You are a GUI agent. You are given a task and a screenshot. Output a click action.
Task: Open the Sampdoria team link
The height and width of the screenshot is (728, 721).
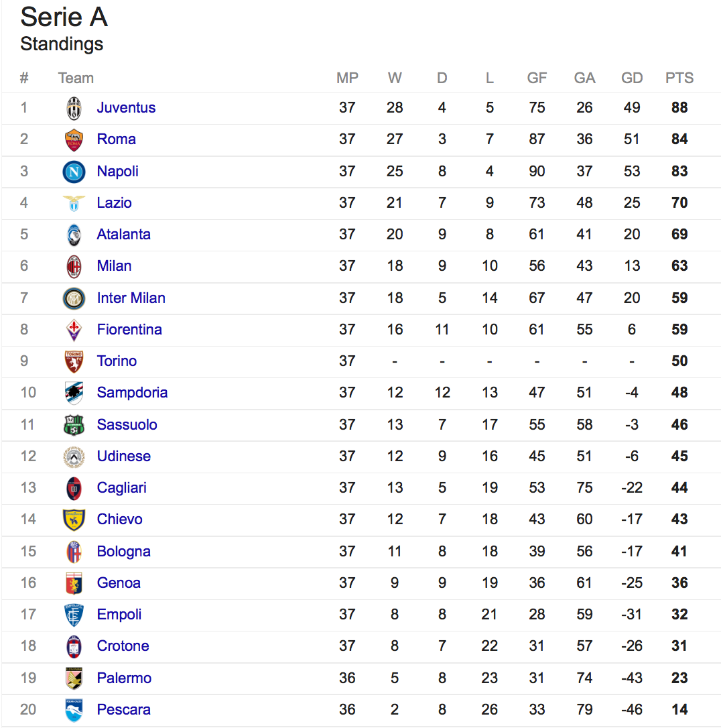[132, 393]
